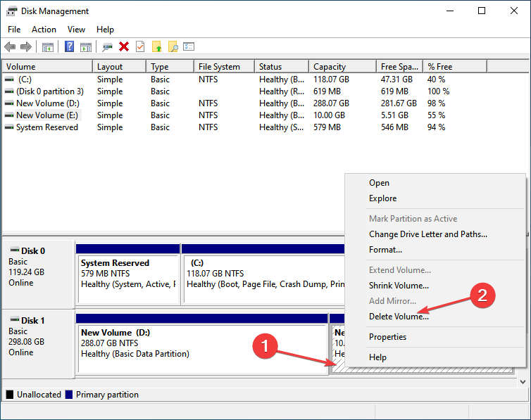Toggle the Show/Hide Console Tree icon
531x420 pixels.
click(48, 47)
